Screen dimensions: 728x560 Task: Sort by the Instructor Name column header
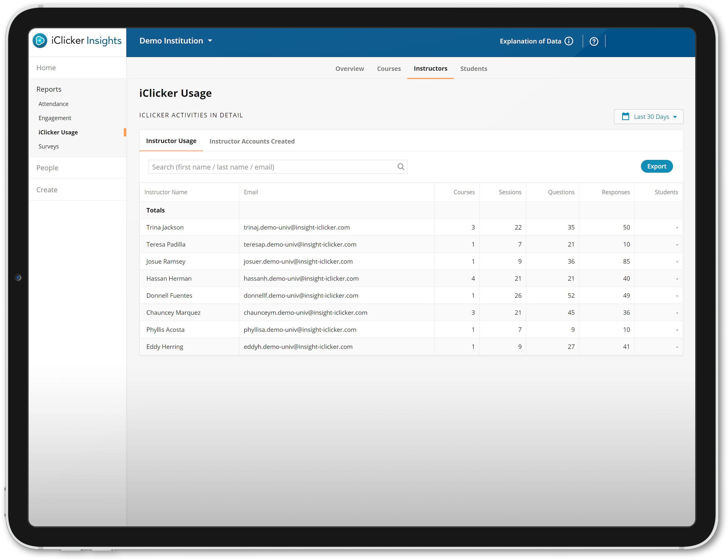pyautogui.click(x=166, y=192)
